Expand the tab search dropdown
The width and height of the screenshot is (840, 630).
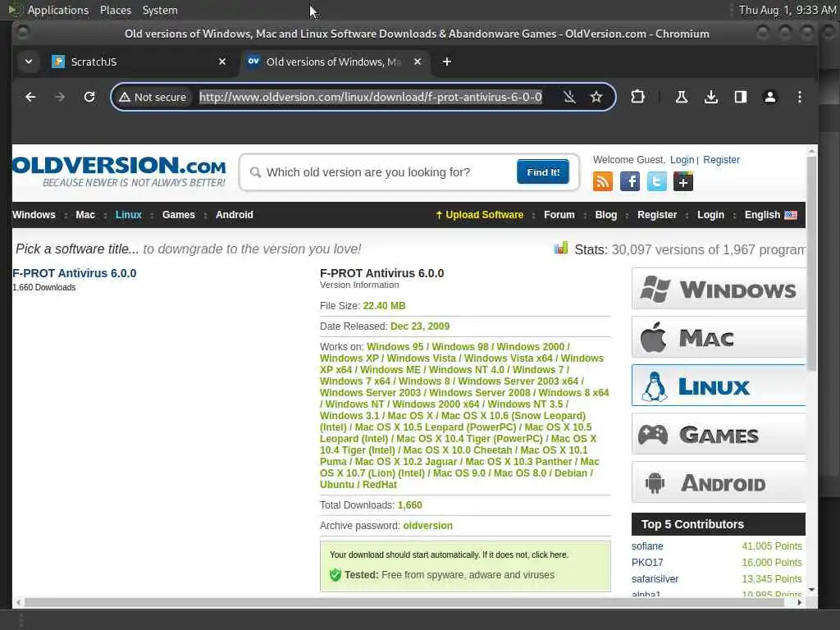point(29,62)
